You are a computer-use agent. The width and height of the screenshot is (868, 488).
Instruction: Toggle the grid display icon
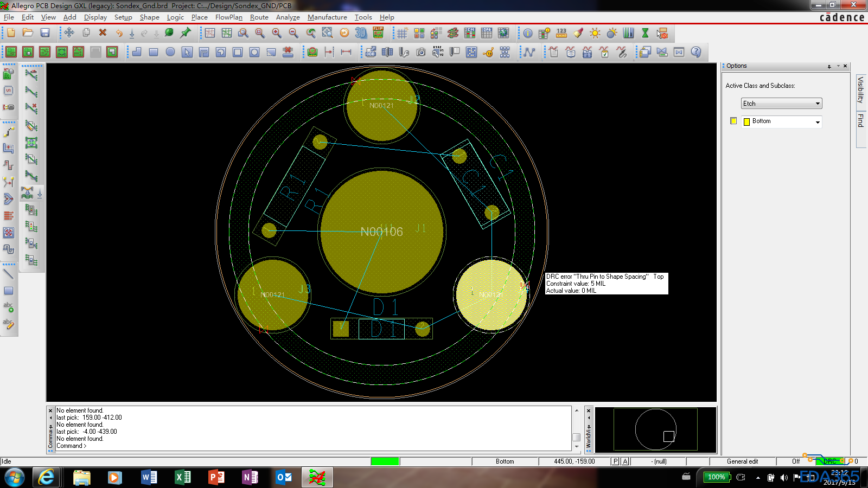402,34
